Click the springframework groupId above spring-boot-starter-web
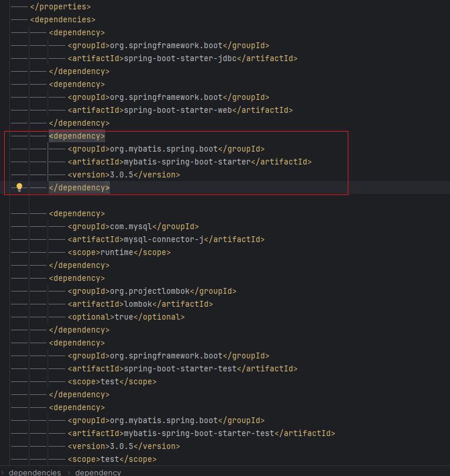 tap(169, 97)
